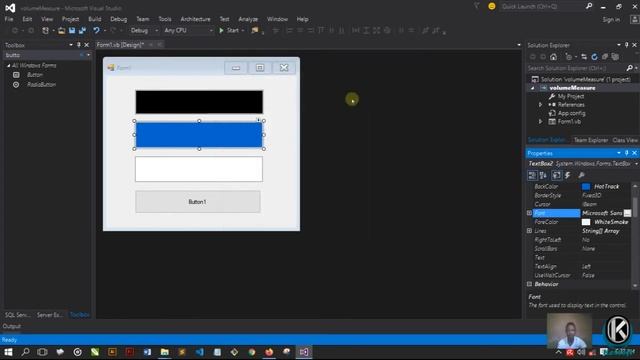640x360 pixels.
Task: Click the Windows Start button on taskbar
Action: [x=8, y=352]
